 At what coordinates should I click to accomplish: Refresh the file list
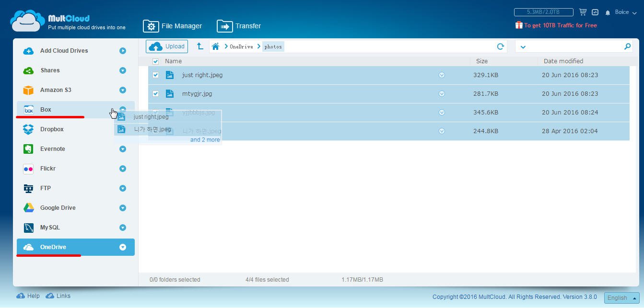(500, 46)
